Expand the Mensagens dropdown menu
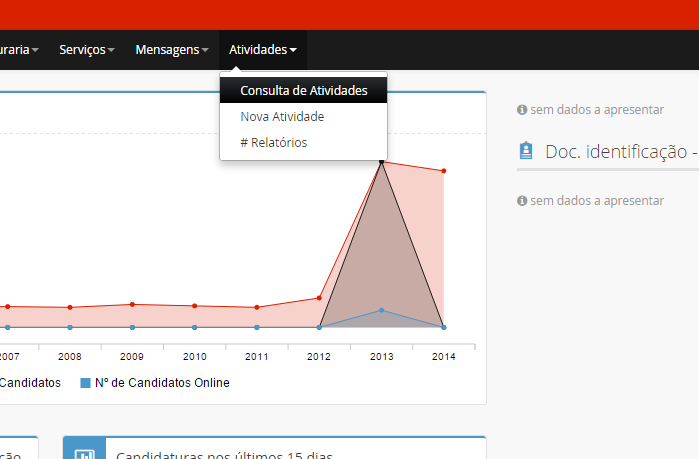 172,49
